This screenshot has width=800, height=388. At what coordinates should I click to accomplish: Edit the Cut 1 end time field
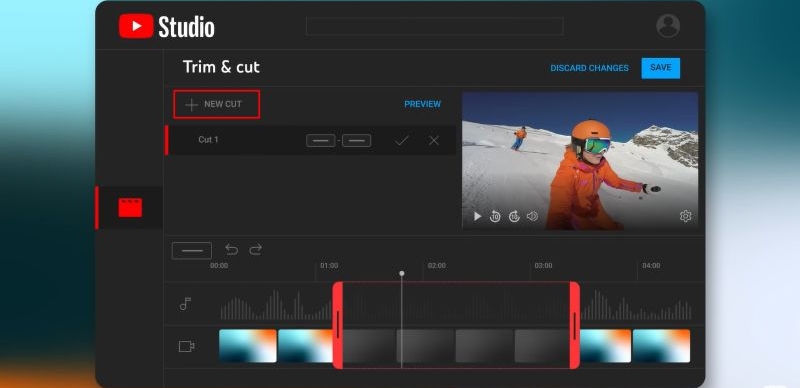click(357, 140)
